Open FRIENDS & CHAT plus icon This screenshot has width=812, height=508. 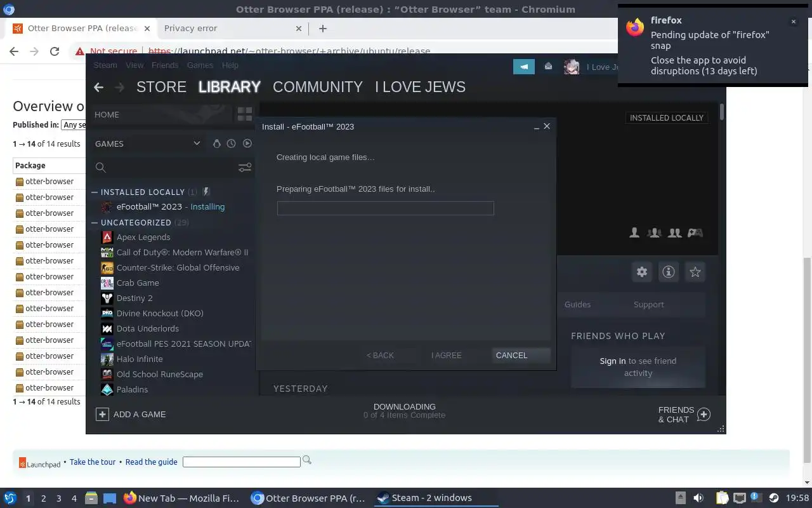(x=704, y=415)
